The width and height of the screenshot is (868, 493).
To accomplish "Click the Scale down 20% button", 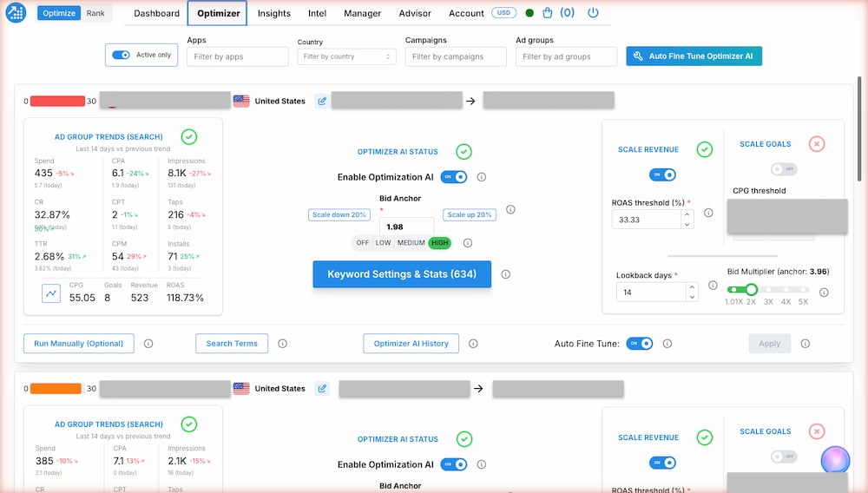I will click(x=339, y=214).
